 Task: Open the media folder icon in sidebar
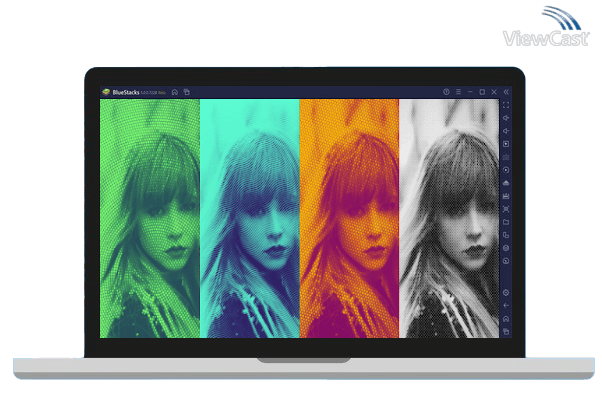506,222
